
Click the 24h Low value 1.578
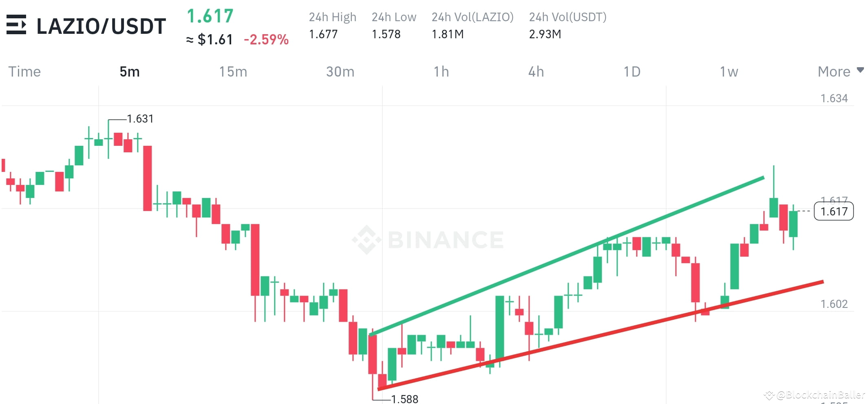(x=386, y=35)
